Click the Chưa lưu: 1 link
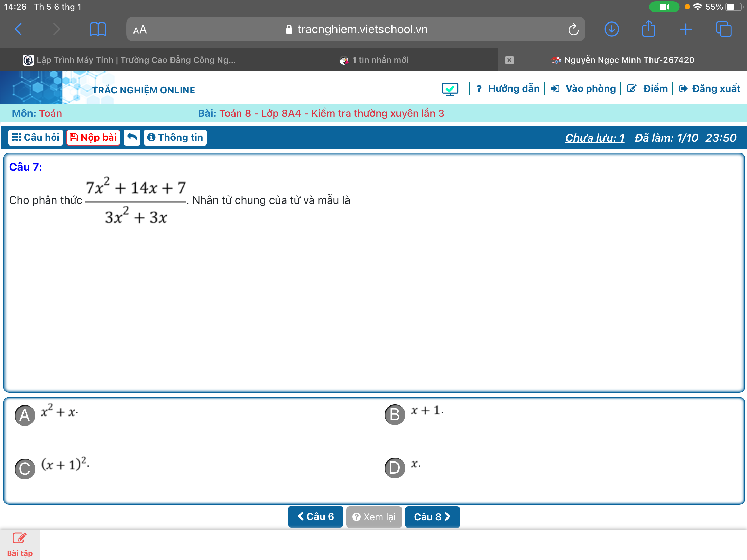This screenshot has height=560, width=747. pyautogui.click(x=595, y=138)
